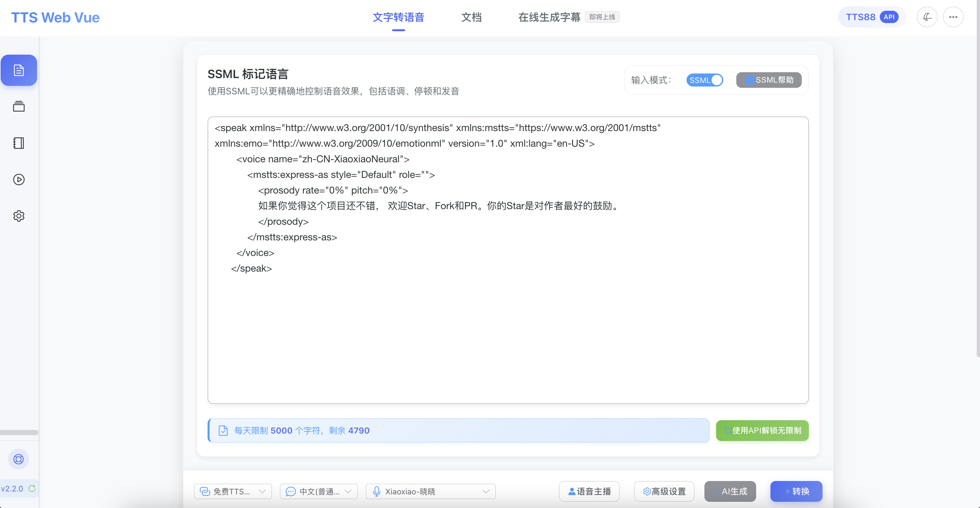Click the sidebar horizontal scrollbar

click(19, 432)
